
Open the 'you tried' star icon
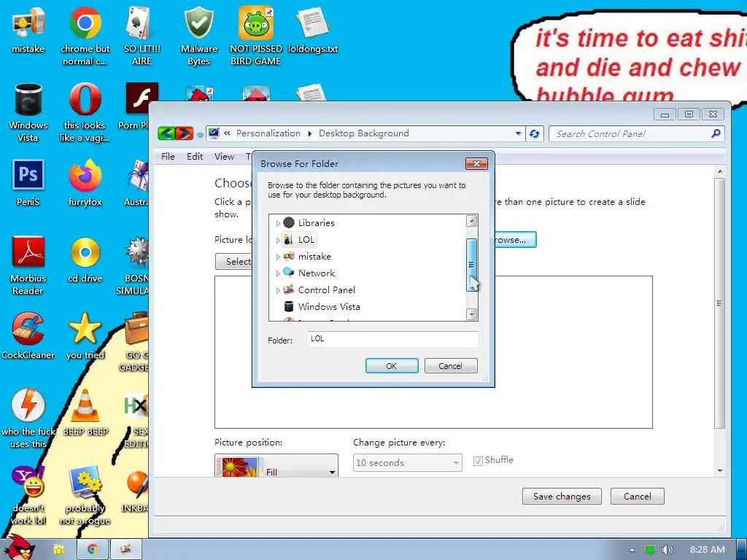pyautogui.click(x=85, y=335)
